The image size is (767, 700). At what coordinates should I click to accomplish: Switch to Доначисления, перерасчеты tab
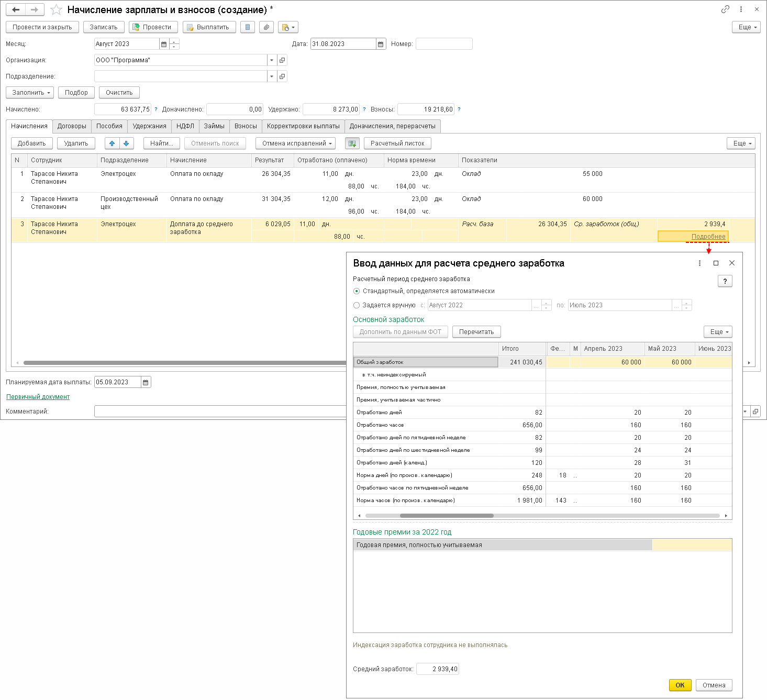click(x=393, y=126)
